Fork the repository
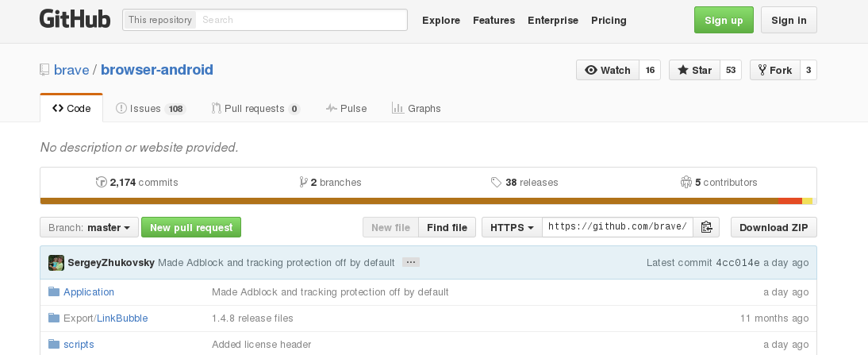Image resolution: width=868 pixels, height=355 pixels. pyautogui.click(x=775, y=70)
